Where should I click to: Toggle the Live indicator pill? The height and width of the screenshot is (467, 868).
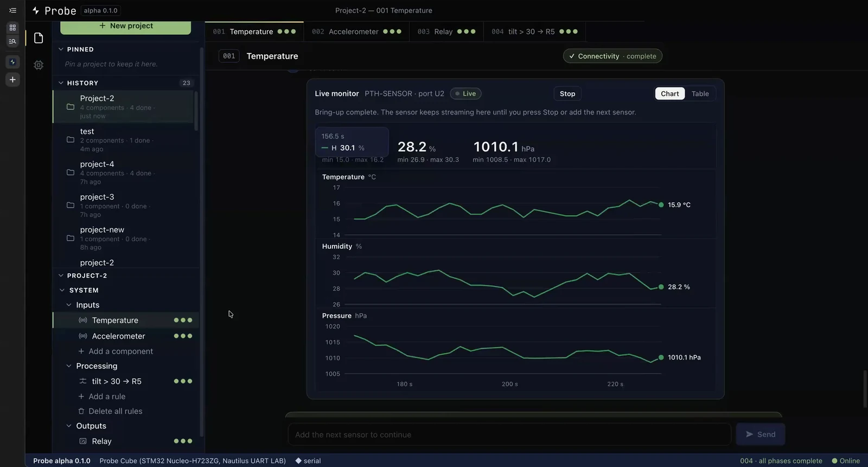465,94
